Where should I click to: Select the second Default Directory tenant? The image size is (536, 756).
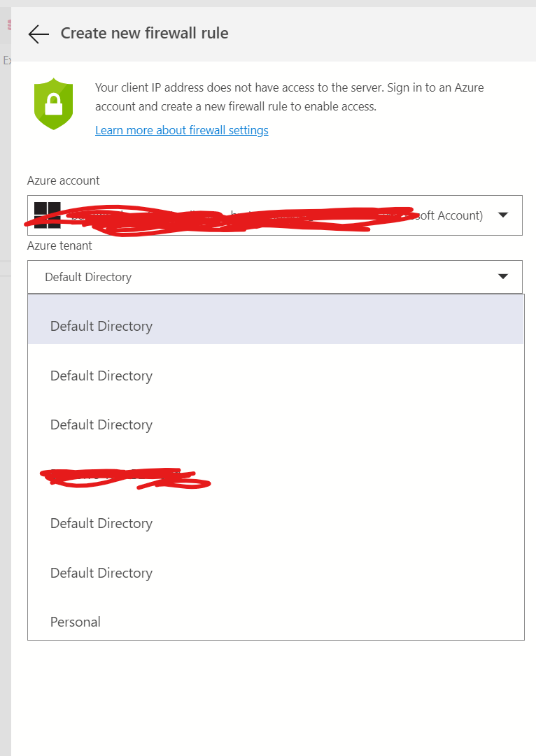(x=101, y=376)
